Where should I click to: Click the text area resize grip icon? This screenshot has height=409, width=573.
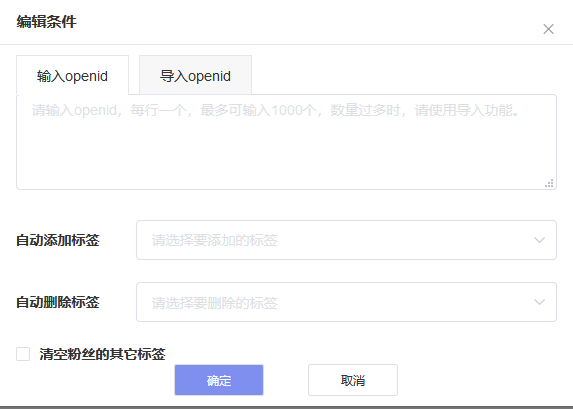[x=549, y=183]
